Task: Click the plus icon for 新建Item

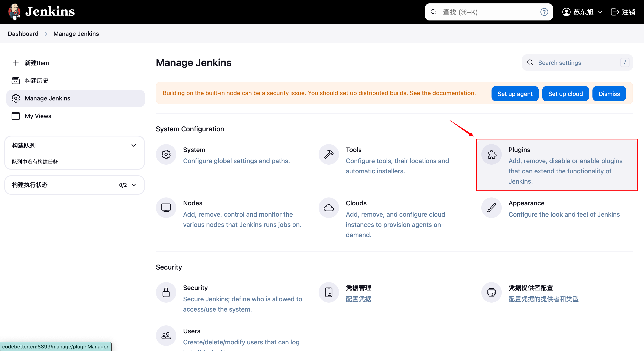Action: [16, 63]
